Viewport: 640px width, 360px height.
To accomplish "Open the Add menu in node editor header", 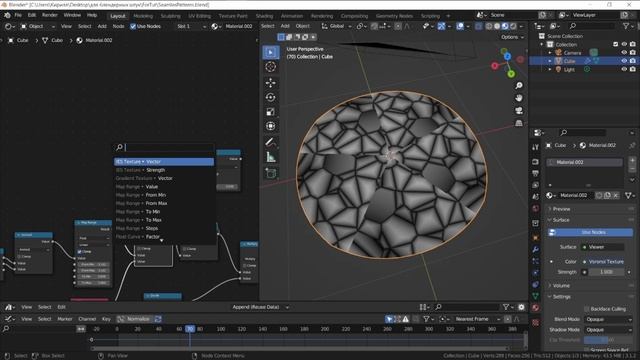I will (102, 26).
